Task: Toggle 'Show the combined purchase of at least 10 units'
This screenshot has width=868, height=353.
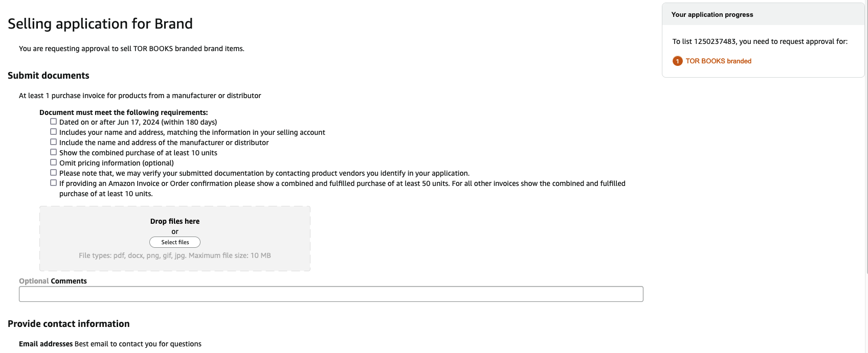Action: (53, 152)
